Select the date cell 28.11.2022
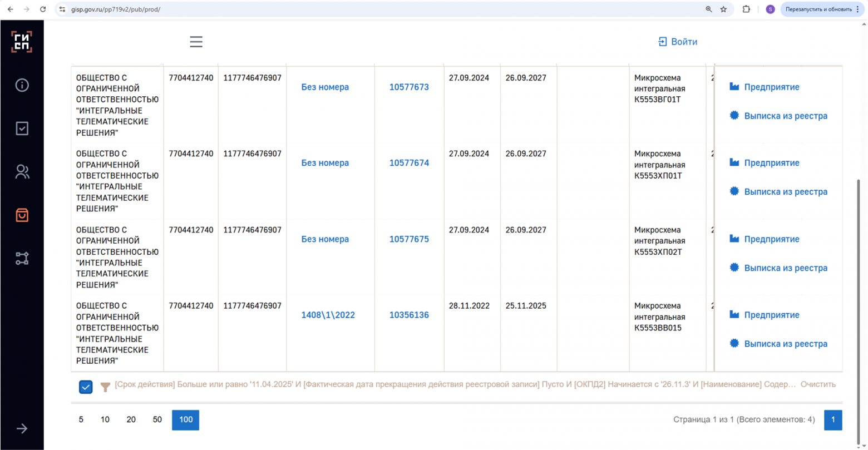 472,333
